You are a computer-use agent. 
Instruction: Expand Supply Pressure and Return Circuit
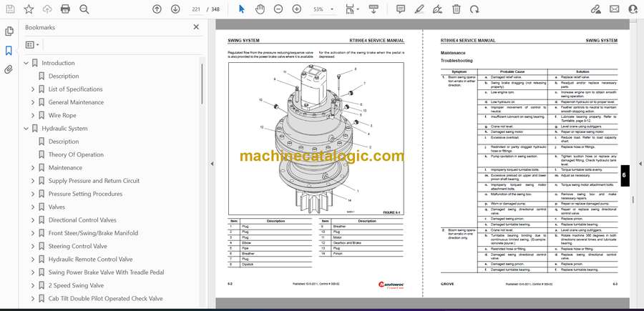pyautogui.click(x=33, y=181)
